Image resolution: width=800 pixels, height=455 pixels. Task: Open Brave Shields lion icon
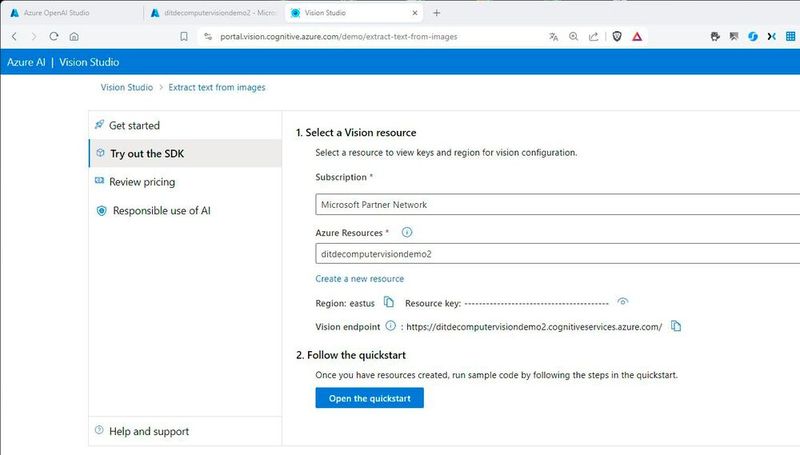point(617,36)
